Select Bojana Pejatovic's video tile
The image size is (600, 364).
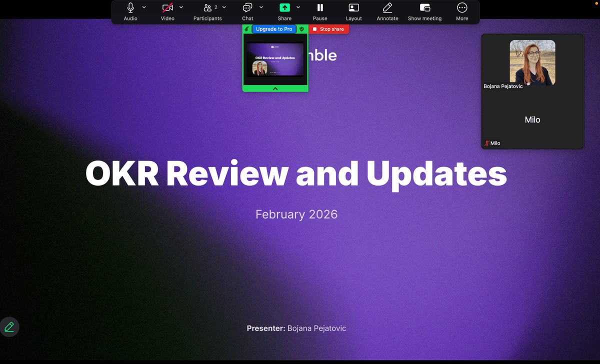point(532,62)
